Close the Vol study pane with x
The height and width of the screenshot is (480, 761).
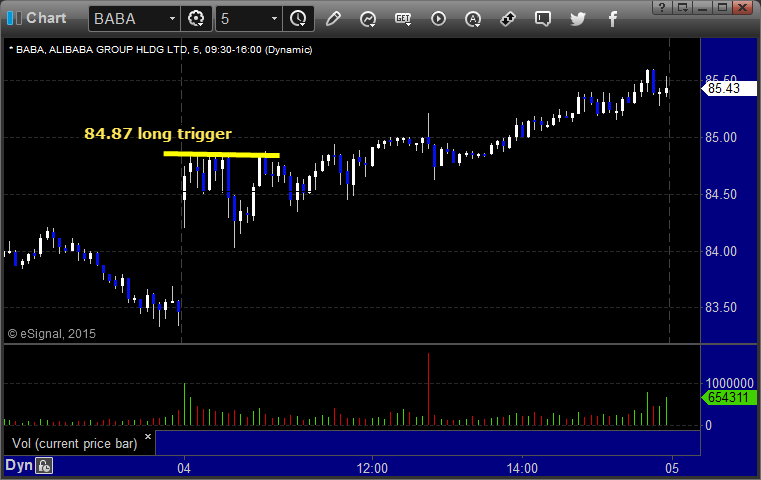click(148, 436)
